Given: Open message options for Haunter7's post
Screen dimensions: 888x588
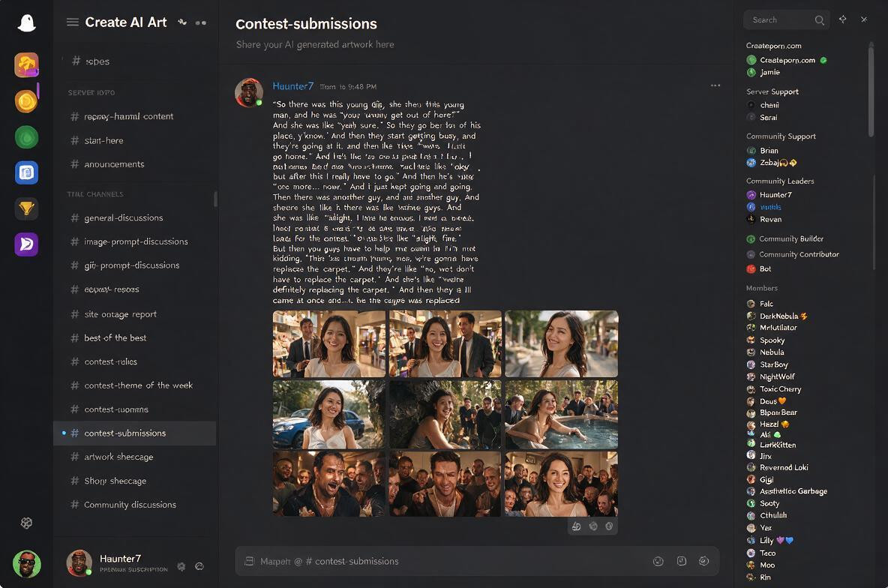Looking at the screenshot, I should pos(715,85).
